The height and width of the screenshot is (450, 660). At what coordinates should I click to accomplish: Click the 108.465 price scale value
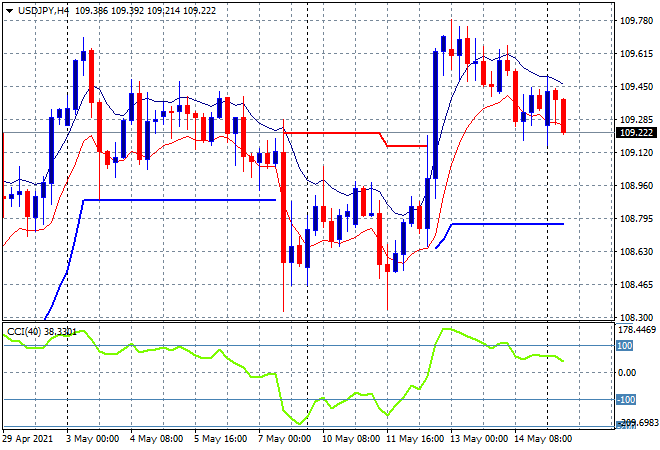(x=637, y=285)
